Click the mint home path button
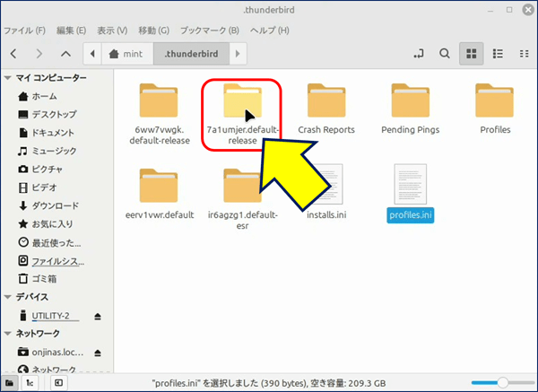This screenshot has height=392, width=538. (127, 54)
